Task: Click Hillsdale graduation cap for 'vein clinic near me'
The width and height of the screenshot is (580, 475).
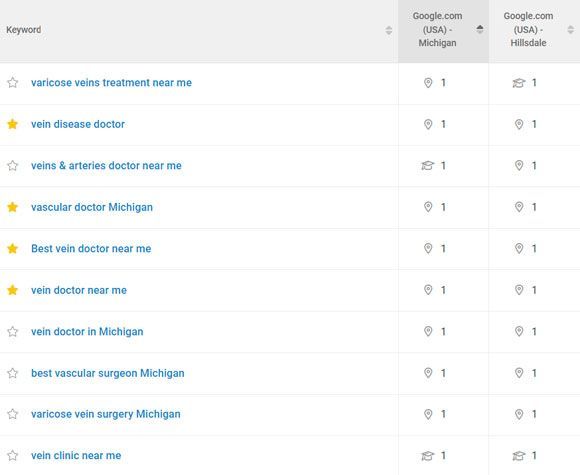Action: tap(519, 456)
